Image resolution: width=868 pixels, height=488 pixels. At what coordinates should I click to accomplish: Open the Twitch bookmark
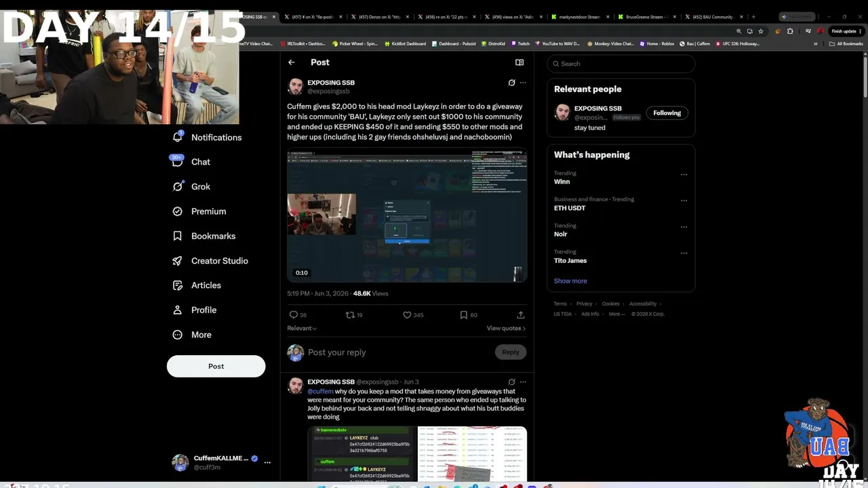[520, 43]
